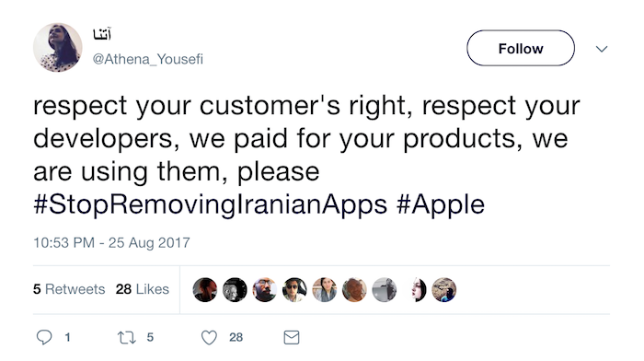
Task: Open the @Athena_Yousefi handle link
Action: [x=148, y=59]
